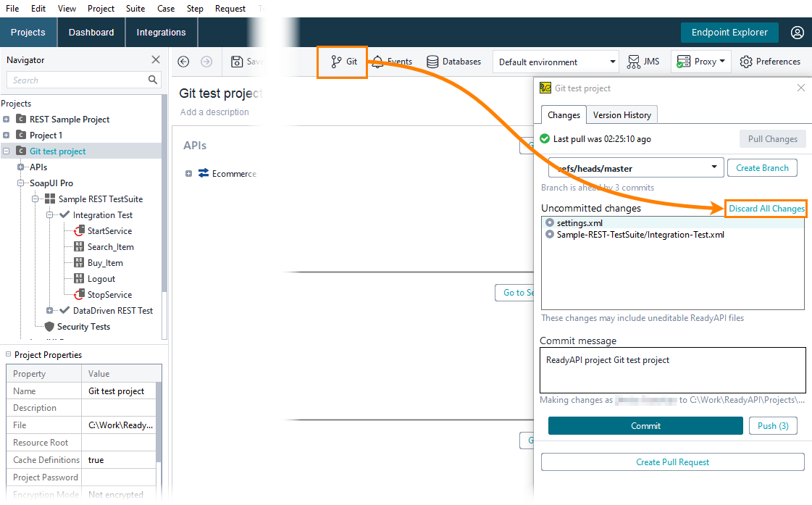Switch to the Dashboard tab
This screenshot has width=812, height=505.
[91, 32]
